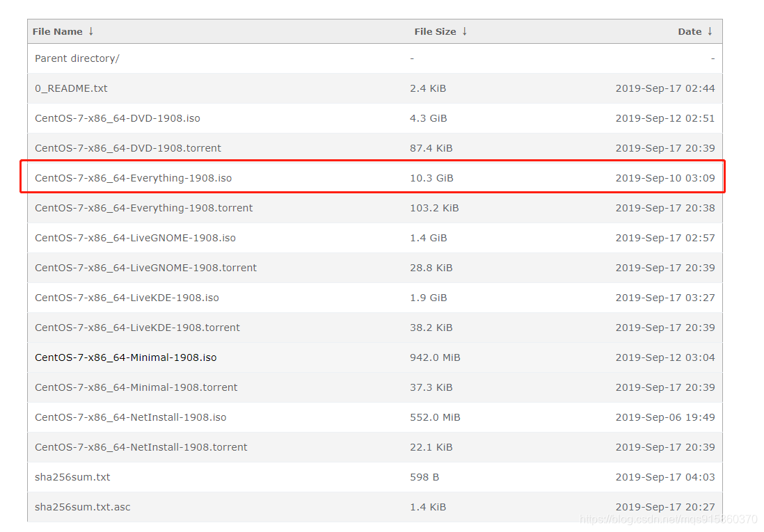764x532 pixels.
Task: Download CentOS-7-x86_64-NetInstall-1908.torrent
Action: coord(141,447)
